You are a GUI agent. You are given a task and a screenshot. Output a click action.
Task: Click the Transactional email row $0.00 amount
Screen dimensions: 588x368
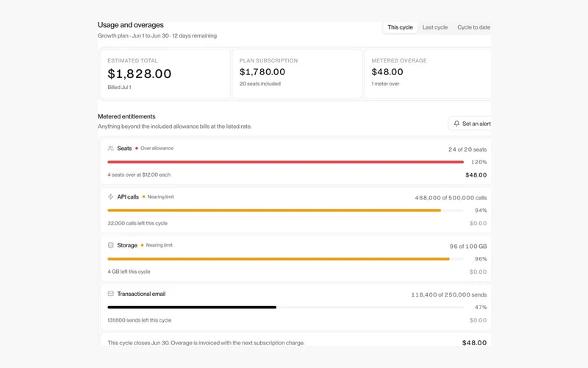point(478,320)
